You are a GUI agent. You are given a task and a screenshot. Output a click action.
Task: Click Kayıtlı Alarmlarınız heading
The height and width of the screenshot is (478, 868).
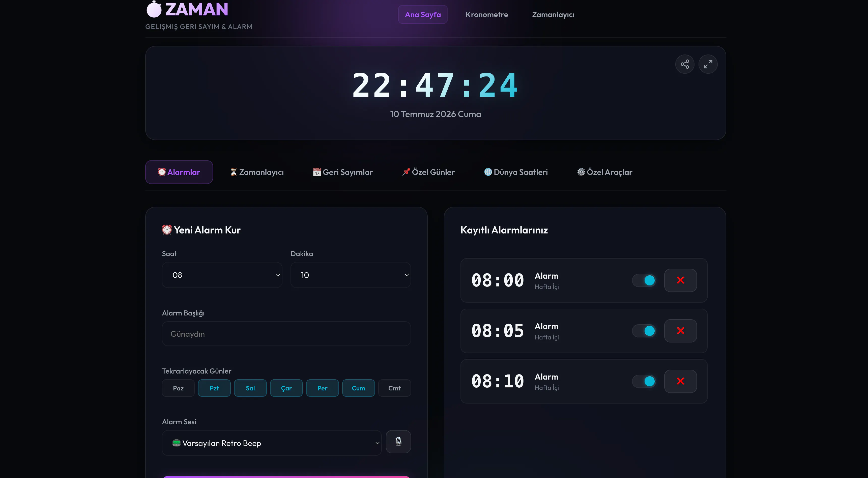click(x=504, y=230)
